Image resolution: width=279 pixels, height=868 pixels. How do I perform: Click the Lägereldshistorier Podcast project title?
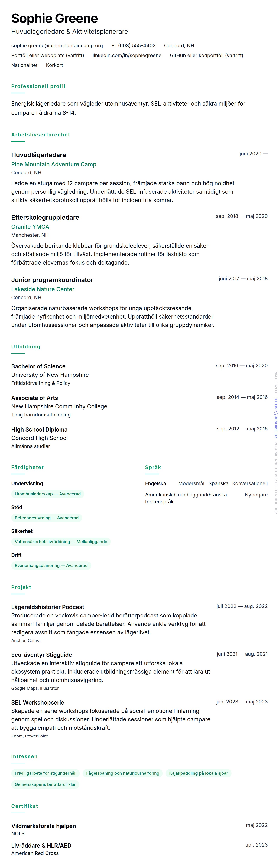48,607
